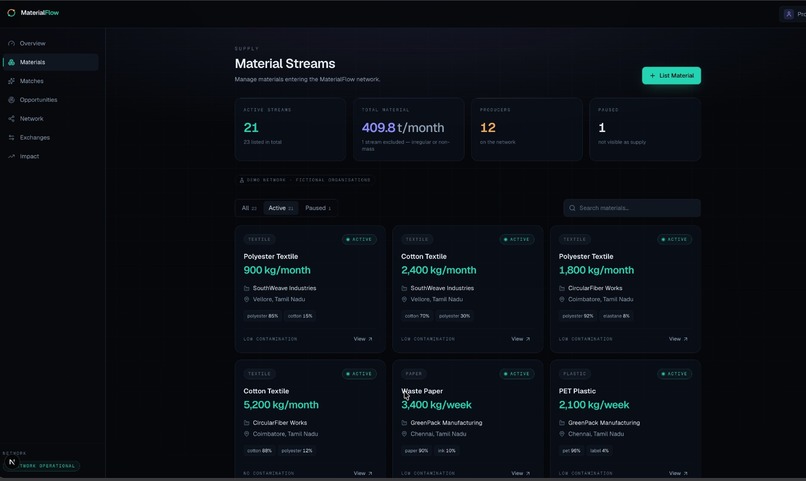View the PET Plastic stream

click(679, 473)
